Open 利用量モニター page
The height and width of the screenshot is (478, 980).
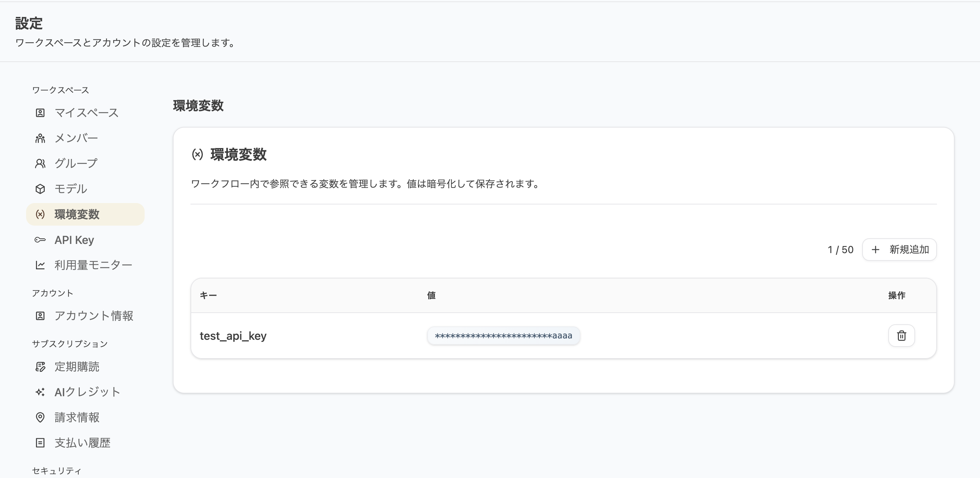[85, 265]
